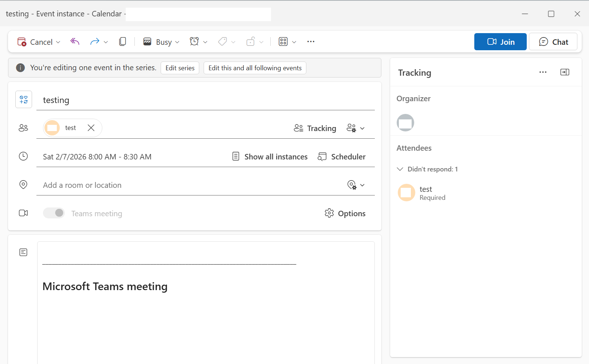Minimize the event window
589x364 pixels.
coord(525,14)
